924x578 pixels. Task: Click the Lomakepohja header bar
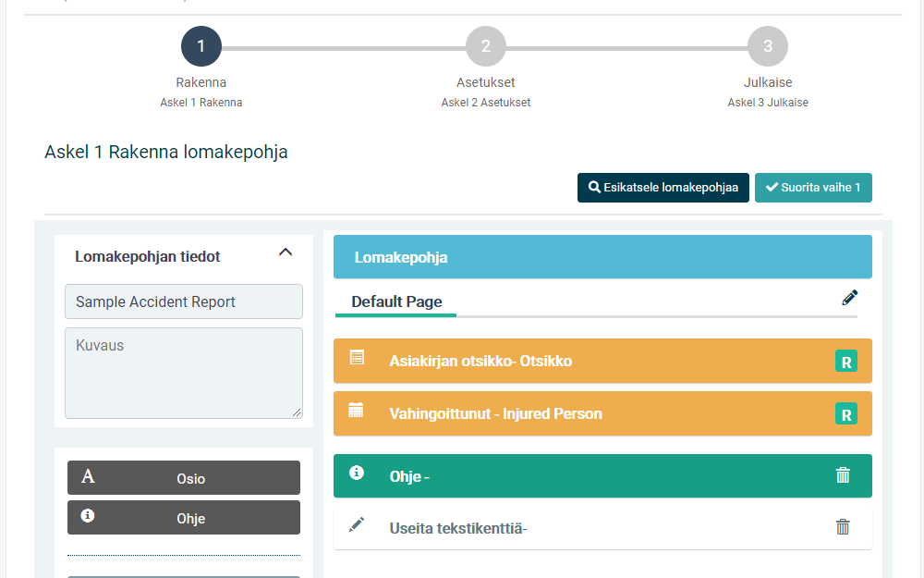(x=602, y=257)
